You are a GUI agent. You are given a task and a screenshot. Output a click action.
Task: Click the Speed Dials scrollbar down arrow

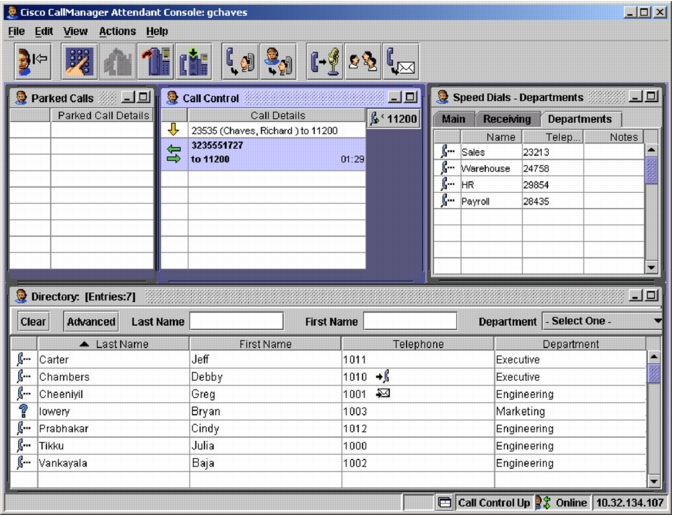point(651,267)
